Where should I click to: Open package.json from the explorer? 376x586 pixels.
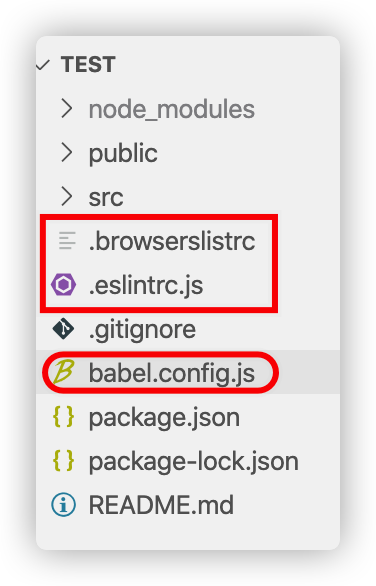[164, 417]
